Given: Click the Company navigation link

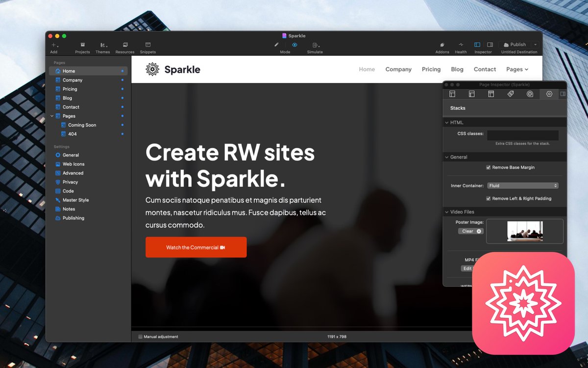Looking at the screenshot, I should [398, 69].
